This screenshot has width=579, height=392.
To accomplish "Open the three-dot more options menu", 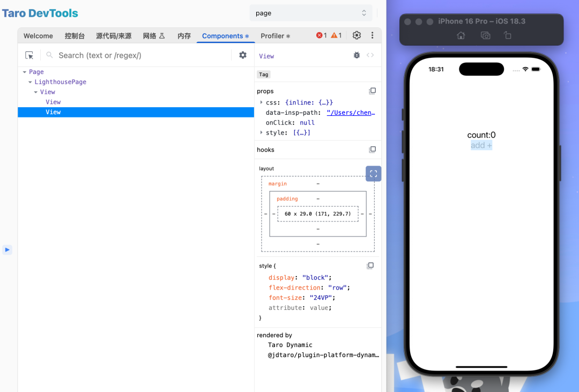I will tap(372, 35).
